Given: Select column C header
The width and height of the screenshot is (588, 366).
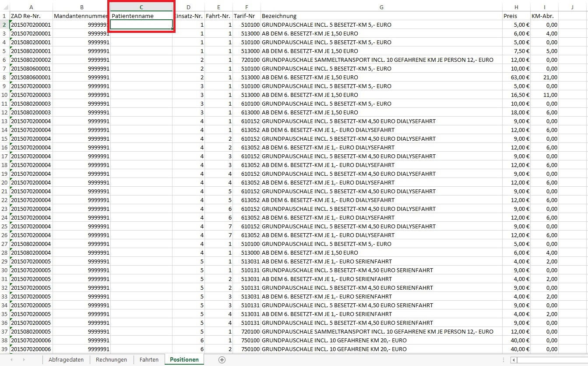Looking at the screenshot, I should click(x=141, y=7).
